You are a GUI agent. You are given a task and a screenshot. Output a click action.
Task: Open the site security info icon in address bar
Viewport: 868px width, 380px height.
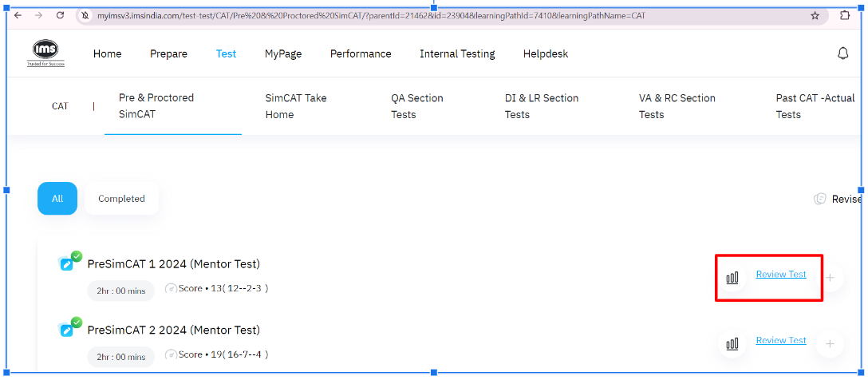[x=85, y=16]
